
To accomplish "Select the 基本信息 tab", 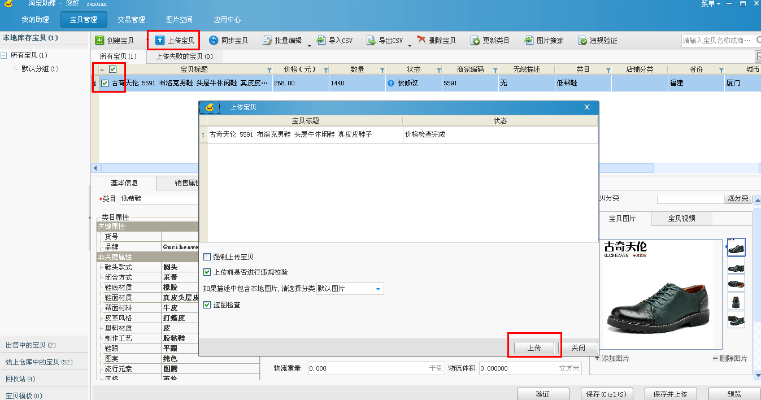I will (124, 183).
